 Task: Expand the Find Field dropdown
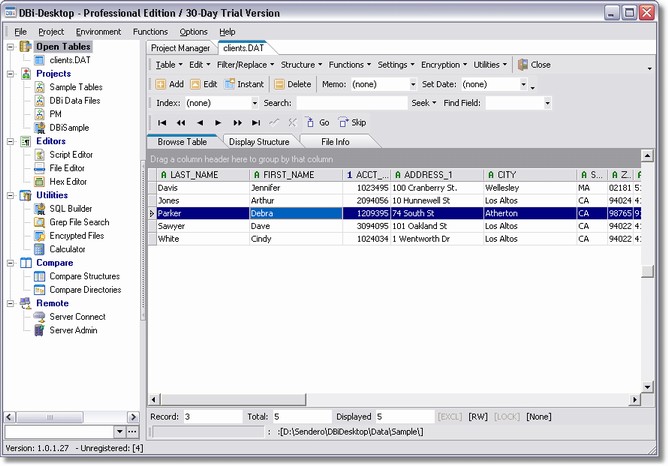pos(546,103)
